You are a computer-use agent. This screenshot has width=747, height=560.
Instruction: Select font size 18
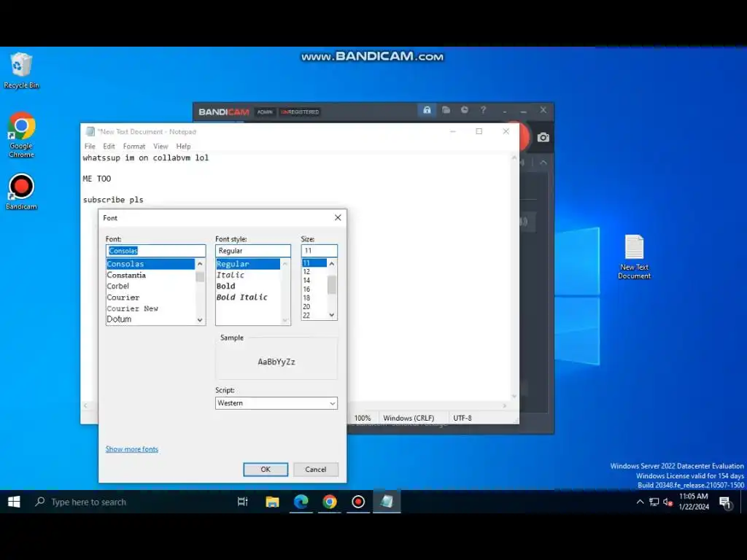pyautogui.click(x=314, y=297)
